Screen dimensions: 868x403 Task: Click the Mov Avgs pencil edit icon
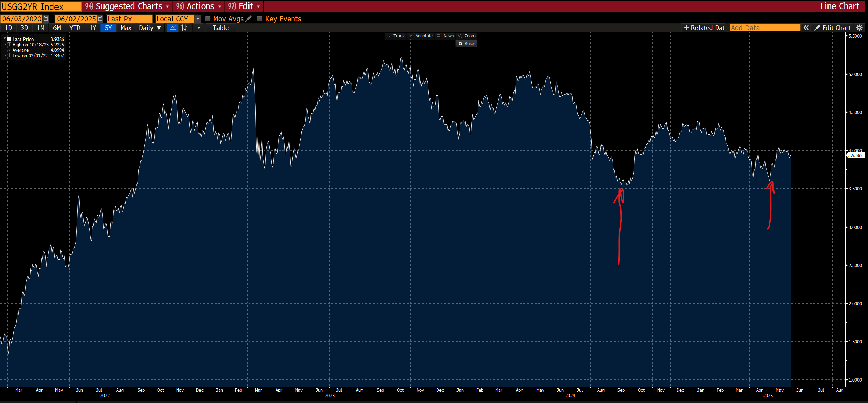pos(249,19)
